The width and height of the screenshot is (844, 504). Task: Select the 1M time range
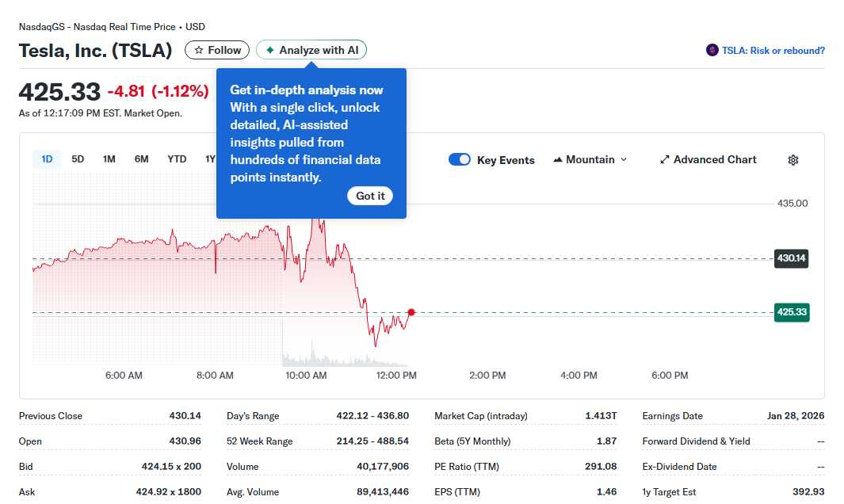109,158
